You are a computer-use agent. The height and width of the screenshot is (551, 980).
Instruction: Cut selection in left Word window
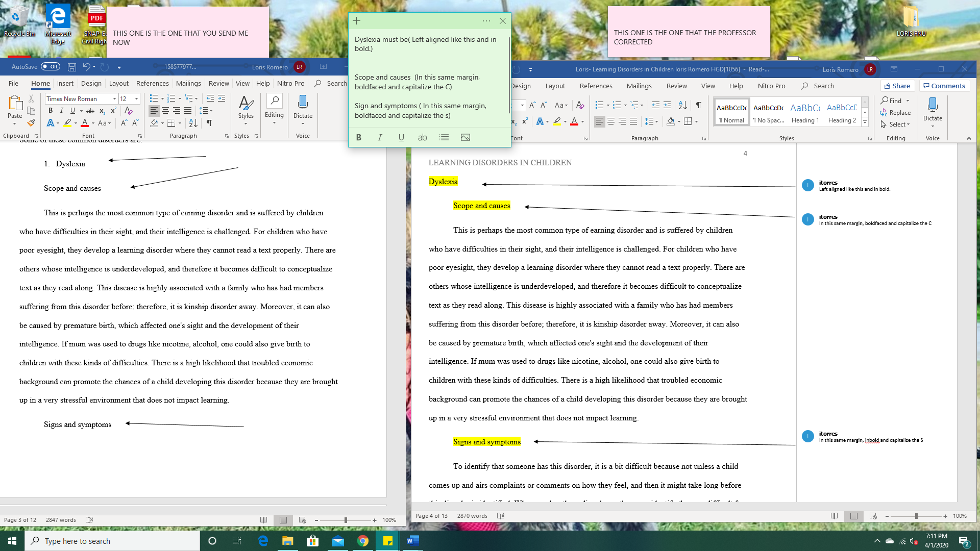(x=31, y=98)
